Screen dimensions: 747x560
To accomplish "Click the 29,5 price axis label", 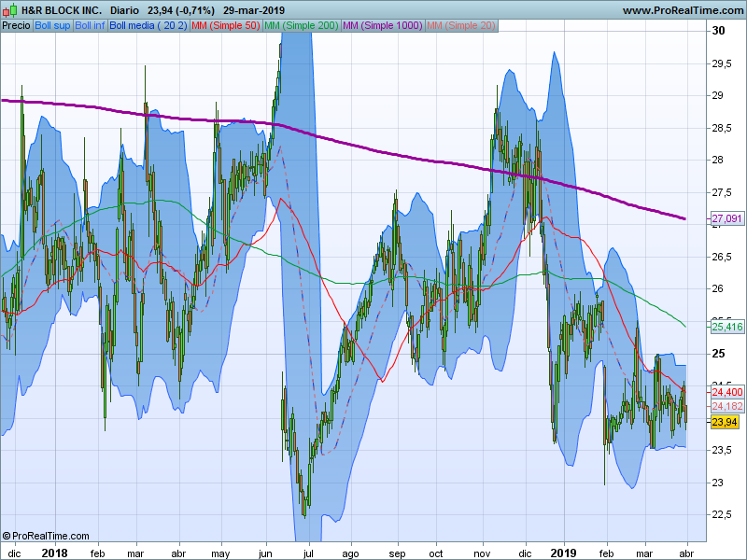I will [721, 63].
